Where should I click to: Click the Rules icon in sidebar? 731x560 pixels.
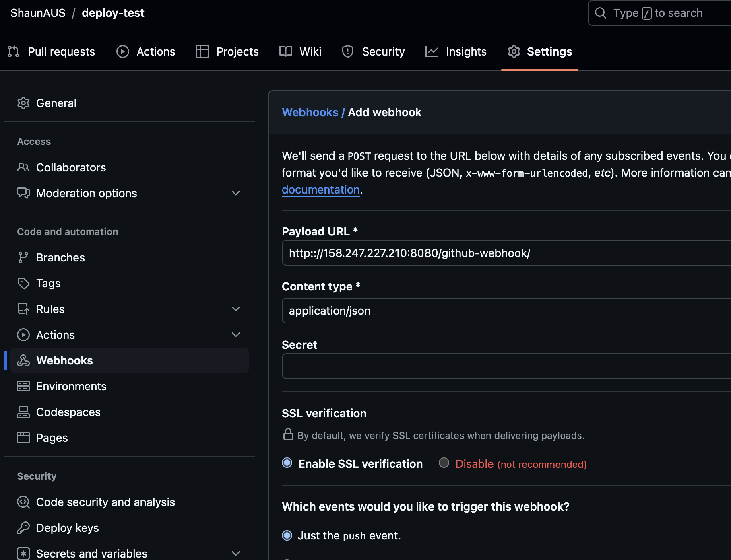tap(23, 309)
